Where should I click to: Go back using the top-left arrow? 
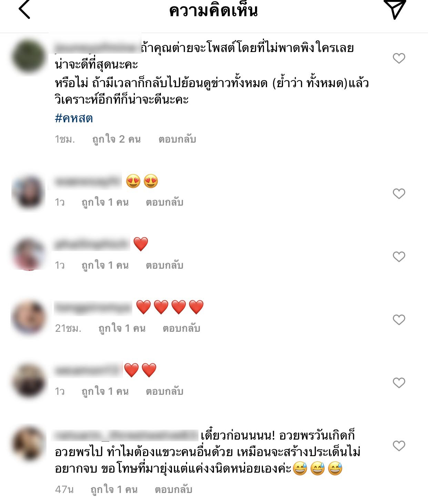point(24,9)
